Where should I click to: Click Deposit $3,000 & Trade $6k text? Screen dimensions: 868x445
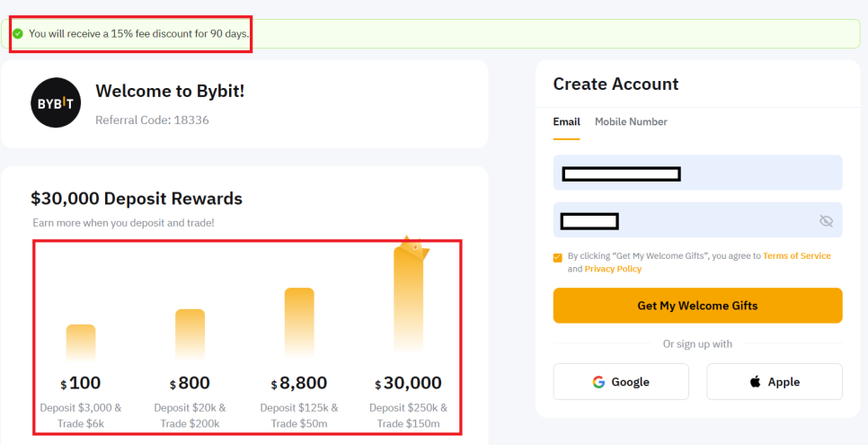(81, 415)
